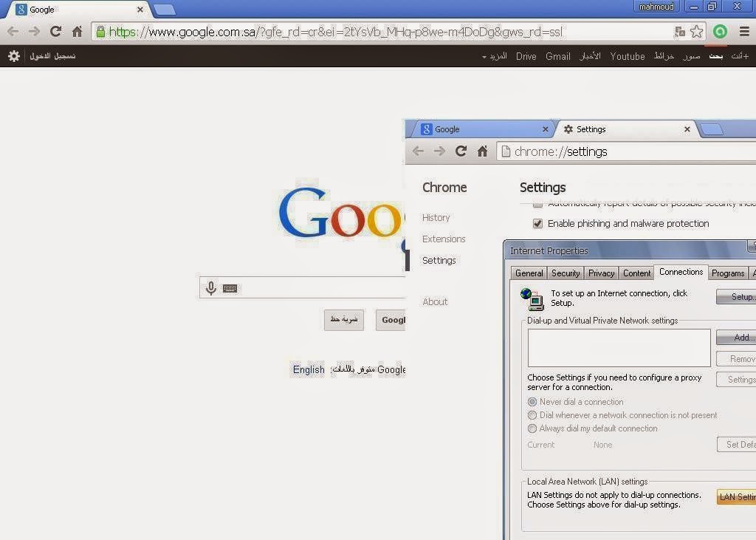Click the ضربة حظ (I'm Feeling Lucky) button
756x540 pixels.
click(x=344, y=320)
